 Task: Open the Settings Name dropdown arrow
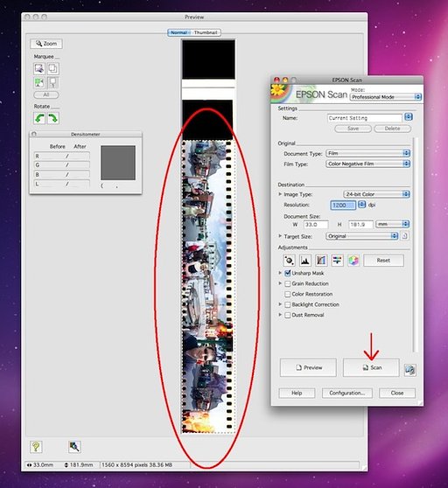[x=408, y=117]
